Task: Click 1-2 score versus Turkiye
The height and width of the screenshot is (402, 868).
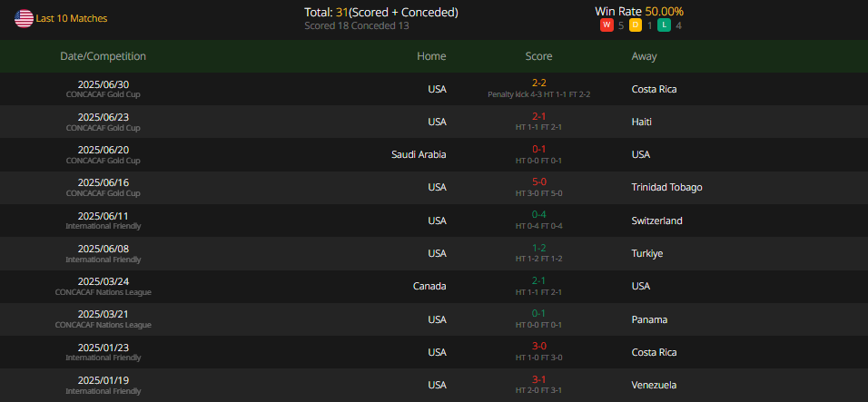Action: (539, 247)
